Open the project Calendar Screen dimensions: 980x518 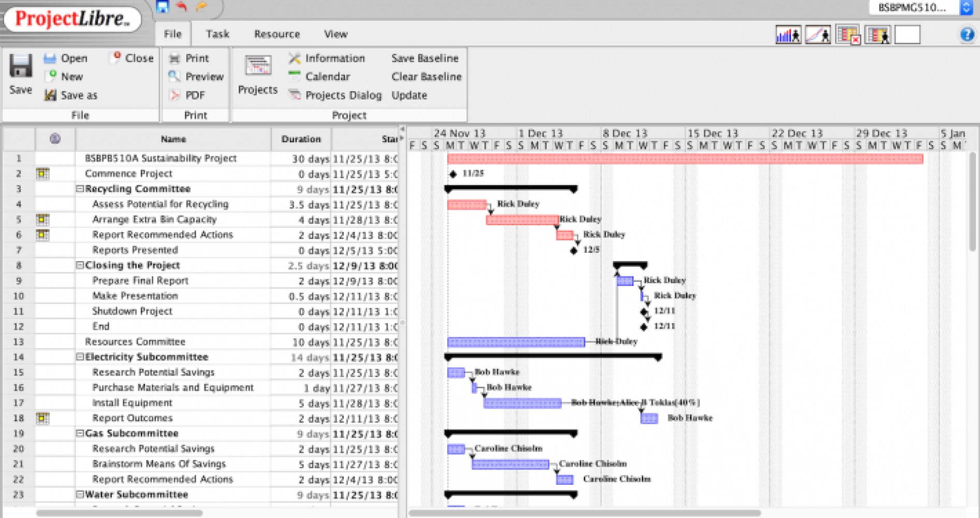pos(319,77)
